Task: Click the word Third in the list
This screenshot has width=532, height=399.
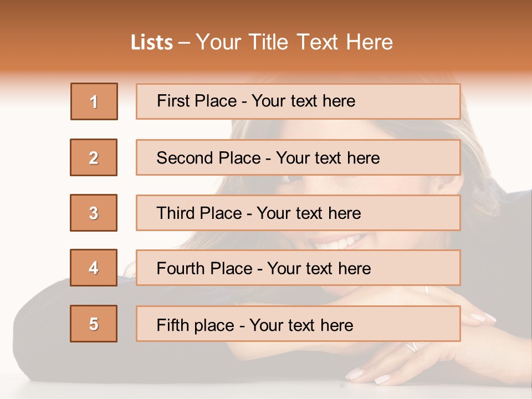Action: pos(175,213)
